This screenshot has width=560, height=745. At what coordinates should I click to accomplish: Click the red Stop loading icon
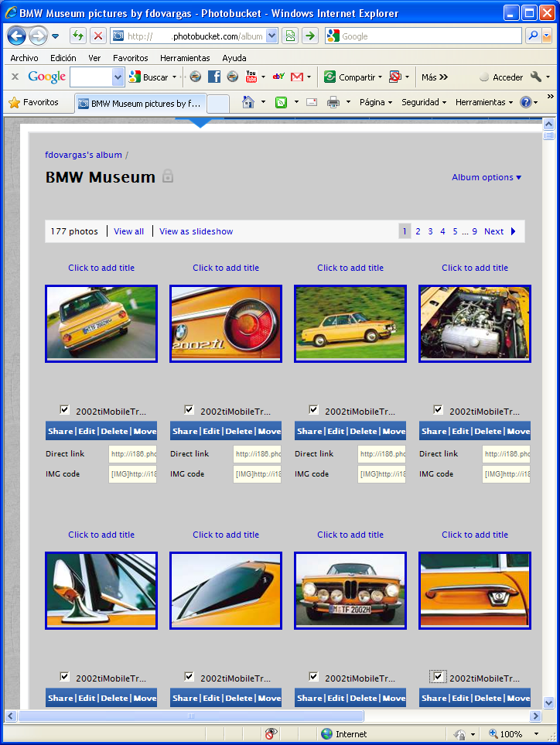tap(98, 36)
